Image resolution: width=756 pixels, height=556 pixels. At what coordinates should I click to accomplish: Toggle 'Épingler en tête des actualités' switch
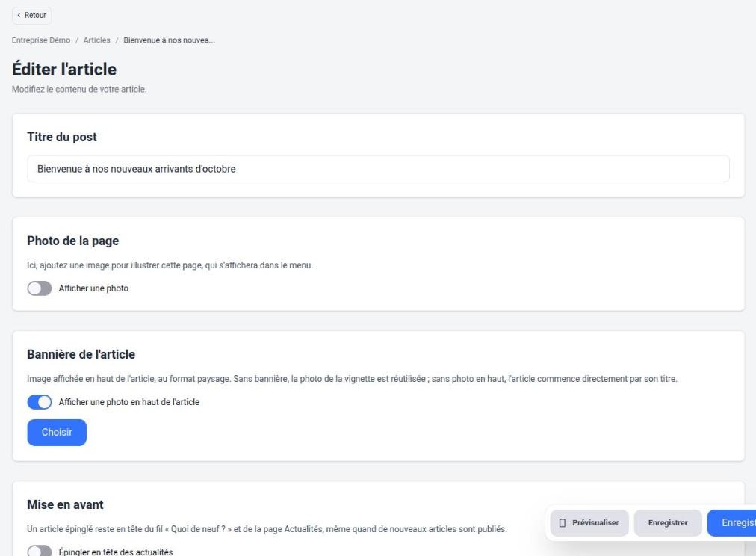coord(40,551)
